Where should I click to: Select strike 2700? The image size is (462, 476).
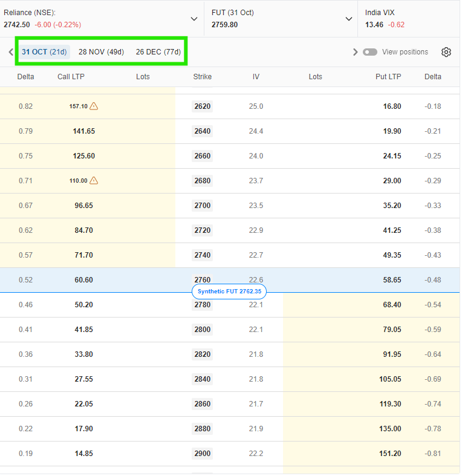(203, 206)
